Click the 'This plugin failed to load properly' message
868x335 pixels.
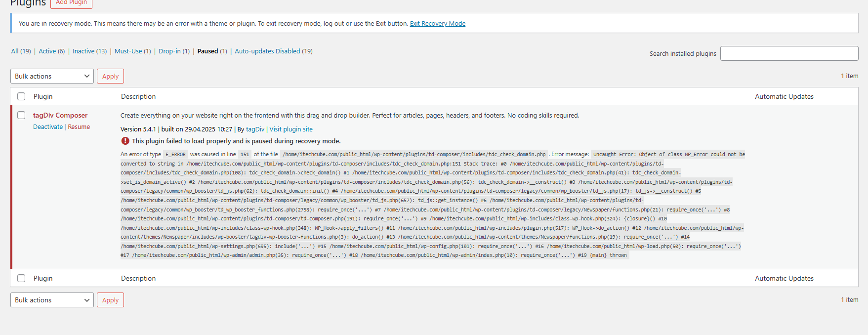pos(236,141)
